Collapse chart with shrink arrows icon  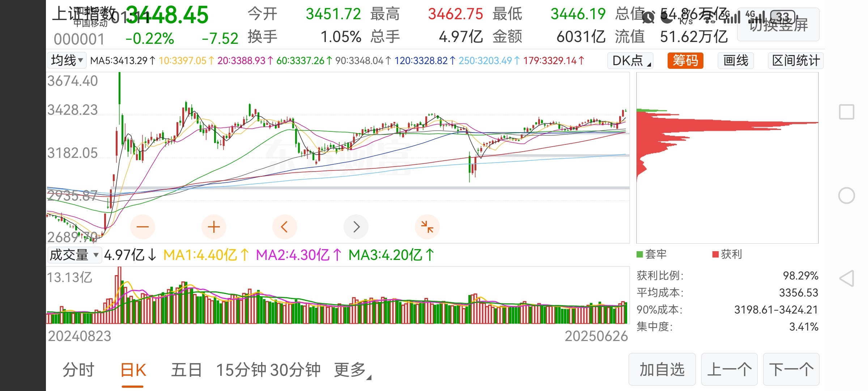tap(427, 227)
